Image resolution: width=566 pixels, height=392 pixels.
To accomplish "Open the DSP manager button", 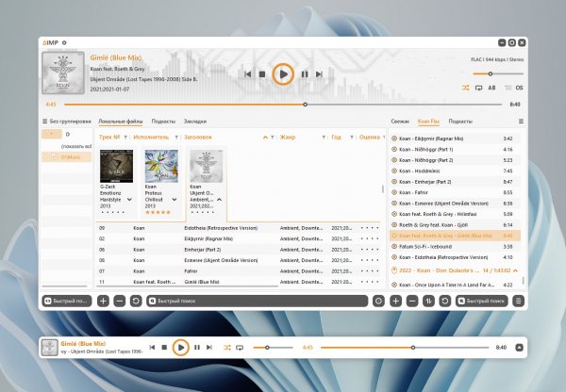I will [x=520, y=88].
